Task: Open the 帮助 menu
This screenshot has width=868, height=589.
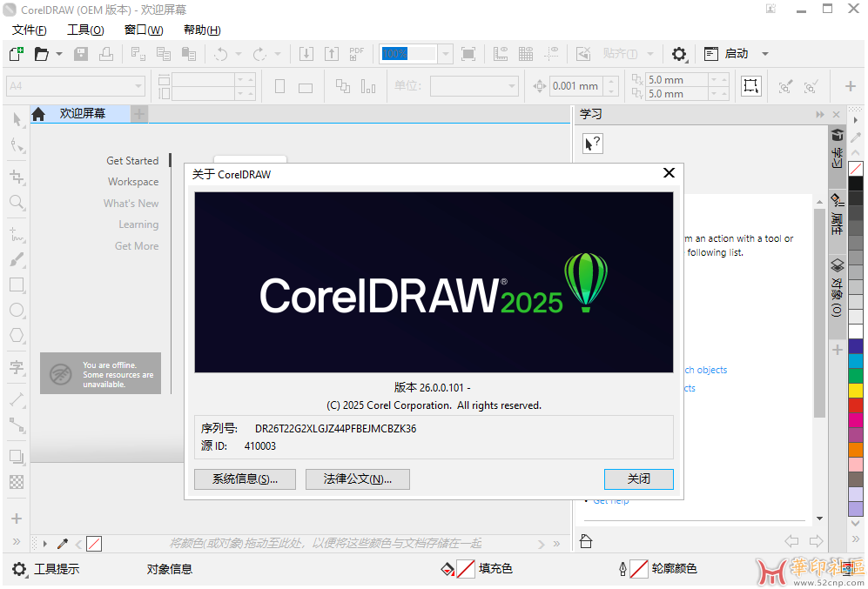Action: [x=202, y=30]
